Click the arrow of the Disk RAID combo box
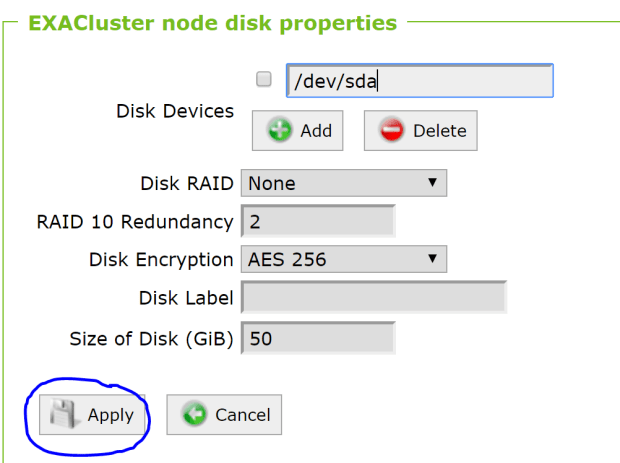 pos(432,184)
